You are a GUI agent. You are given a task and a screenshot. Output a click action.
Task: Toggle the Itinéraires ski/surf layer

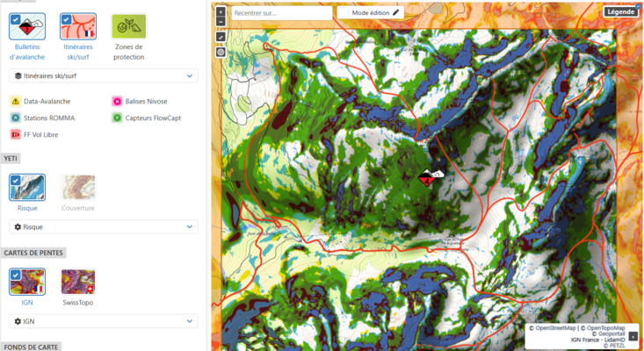77,27
